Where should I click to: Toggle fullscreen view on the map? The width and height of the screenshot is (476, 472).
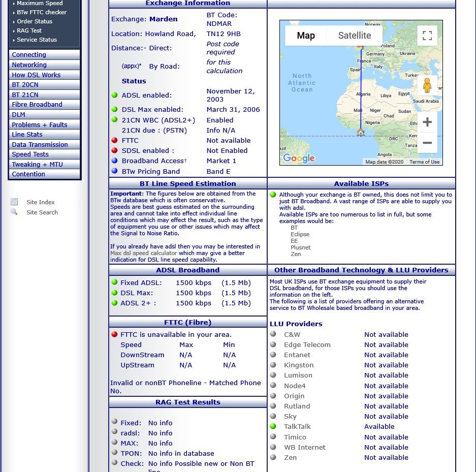tap(427, 36)
